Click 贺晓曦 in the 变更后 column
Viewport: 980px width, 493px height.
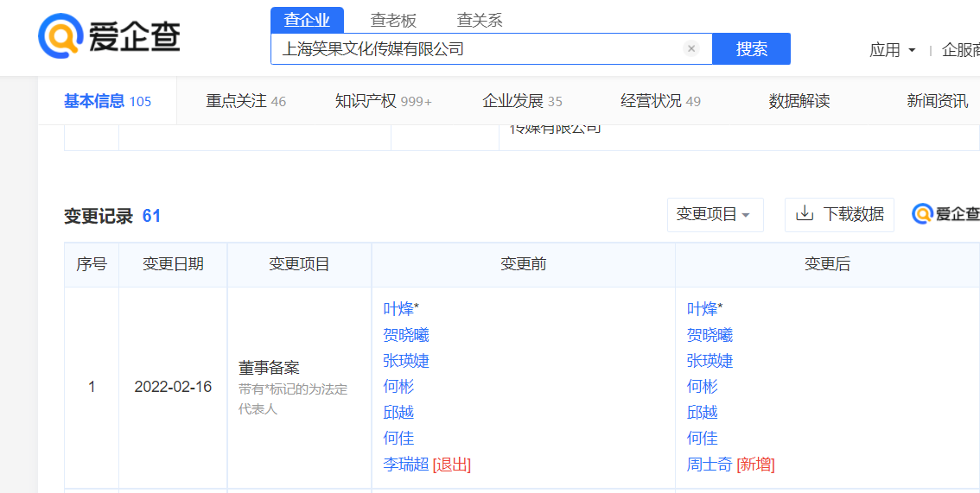710,335
